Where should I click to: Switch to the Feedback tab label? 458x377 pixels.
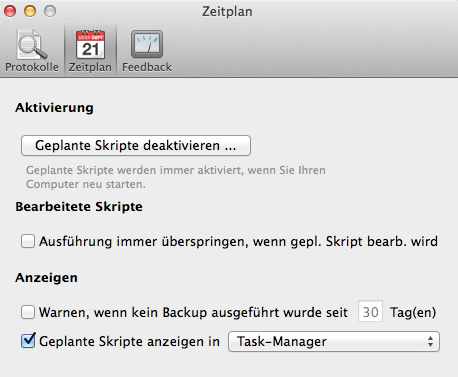coord(147,67)
